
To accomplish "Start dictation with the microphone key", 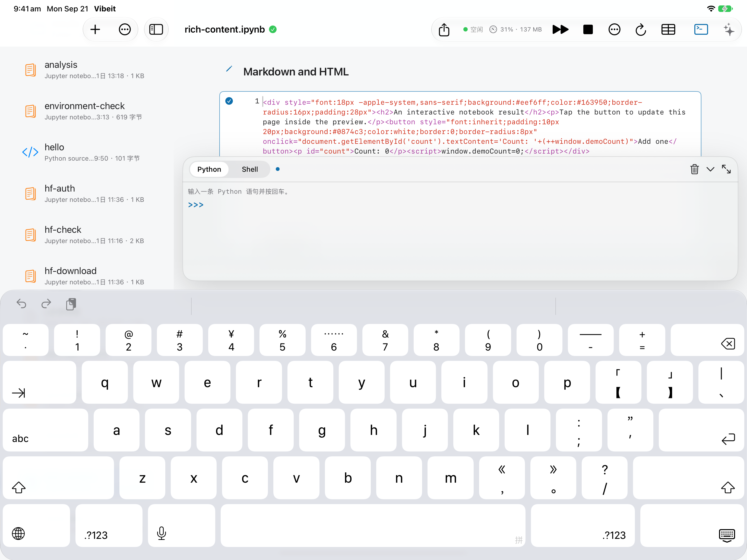I will pyautogui.click(x=181, y=526).
